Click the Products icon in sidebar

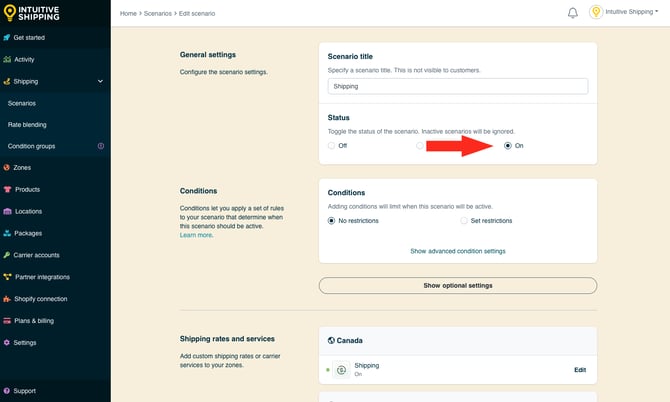tap(7, 190)
